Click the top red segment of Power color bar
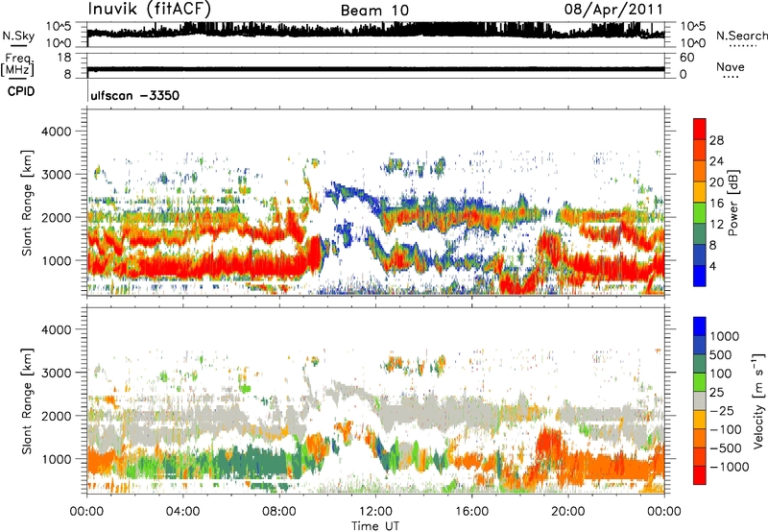This screenshot has height=532, width=768. coord(700,129)
